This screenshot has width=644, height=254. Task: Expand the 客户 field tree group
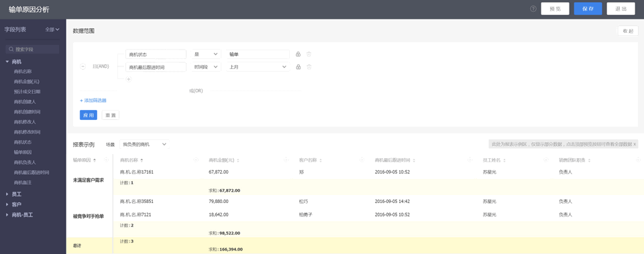coord(7,204)
